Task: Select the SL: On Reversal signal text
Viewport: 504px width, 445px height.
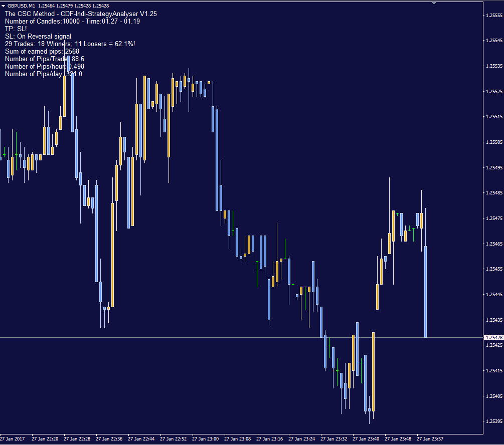Action: pyautogui.click(x=38, y=36)
